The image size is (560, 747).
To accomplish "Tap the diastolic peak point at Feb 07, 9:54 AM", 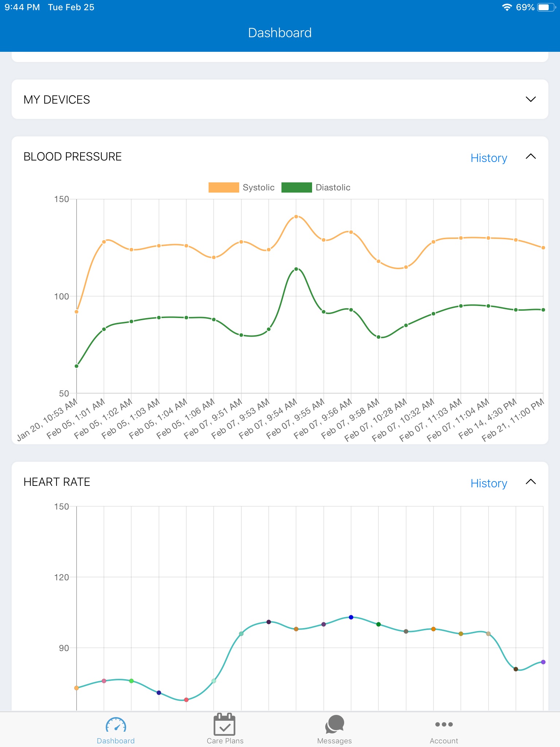I will [296, 269].
